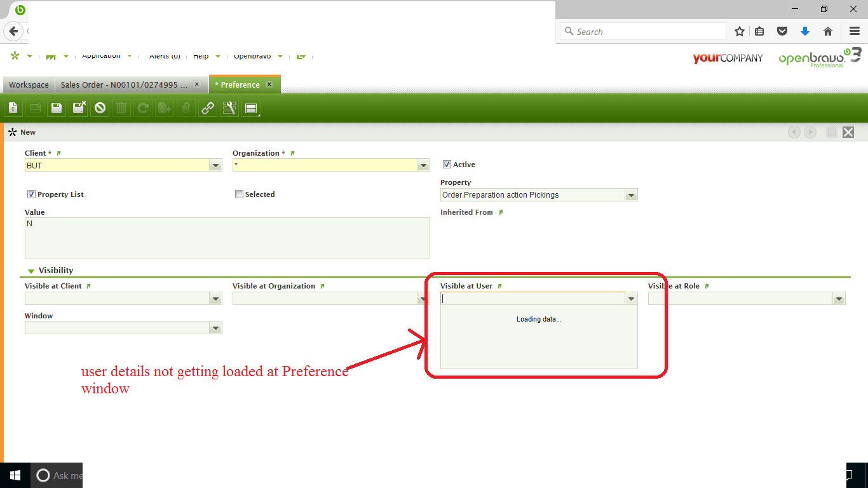Click the Visible at Client link arrow
Screen dimensions: 868x488
click(x=88, y=286)
